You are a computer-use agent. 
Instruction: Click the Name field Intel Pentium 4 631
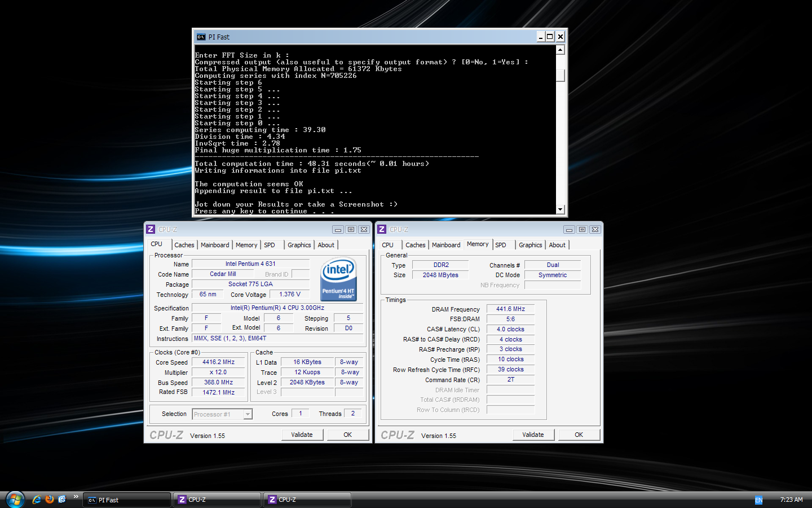250,264
